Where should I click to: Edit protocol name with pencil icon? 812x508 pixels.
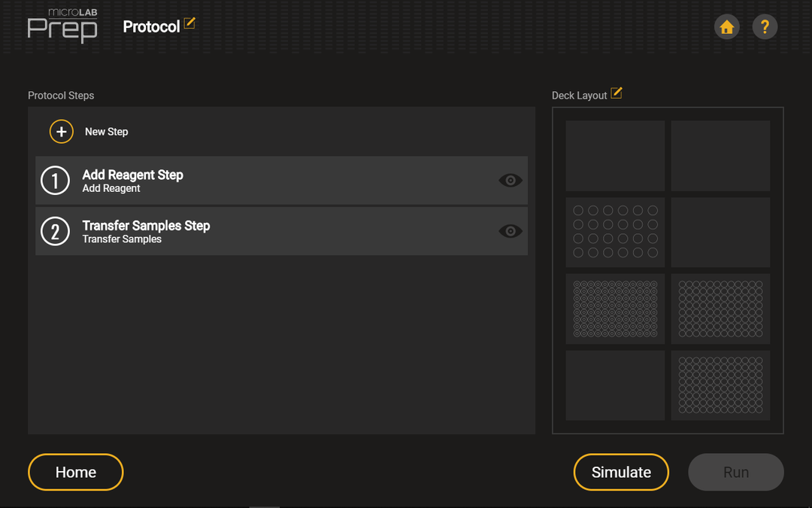[x=189, y=23]
